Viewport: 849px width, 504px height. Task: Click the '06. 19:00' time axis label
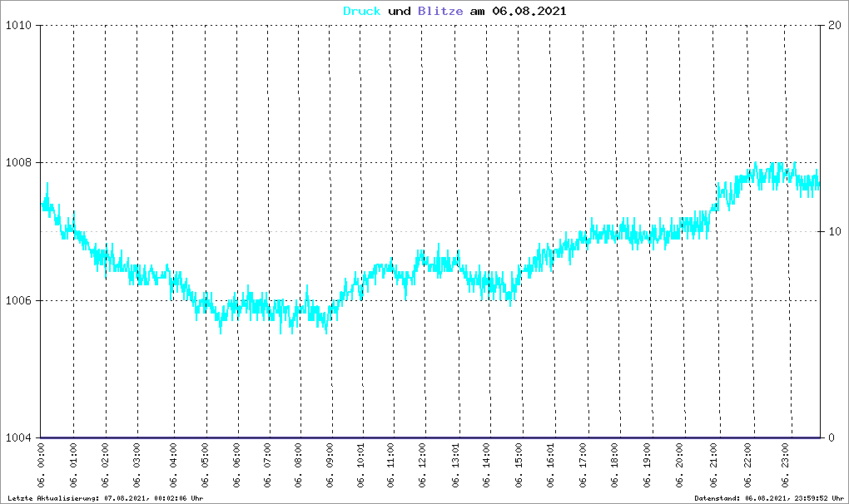[x=647, y=466]
